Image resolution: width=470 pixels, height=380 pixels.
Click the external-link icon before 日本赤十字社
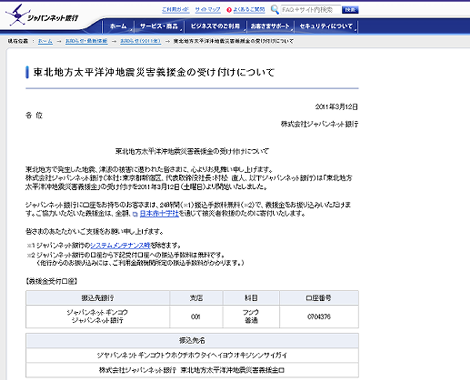[135, 214]
